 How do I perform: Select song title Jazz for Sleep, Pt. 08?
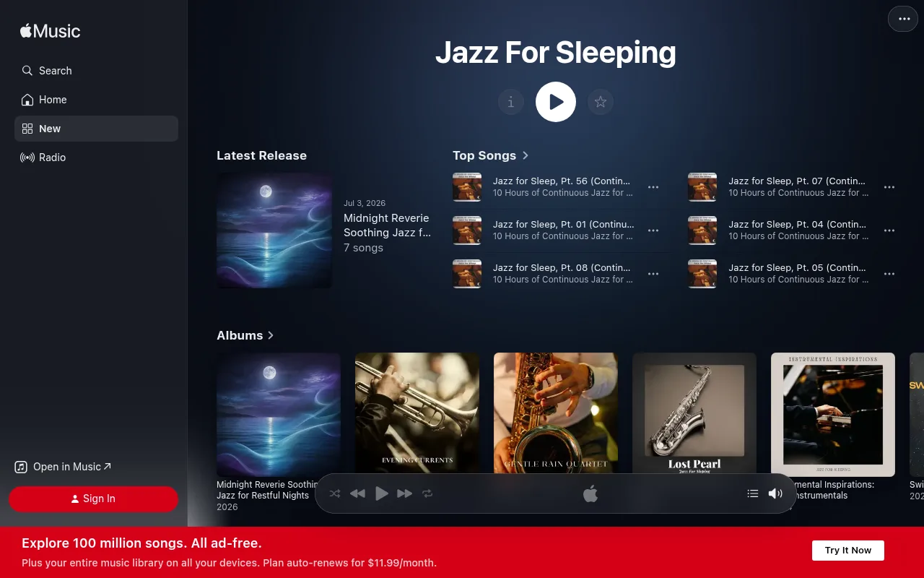pyautogui.click(x=562, y=268)
